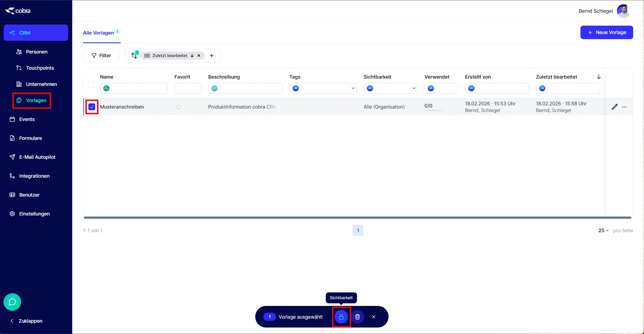
Task: Edit Musteranschreiben with the pencil icon
Action: [x=614, y=107]
